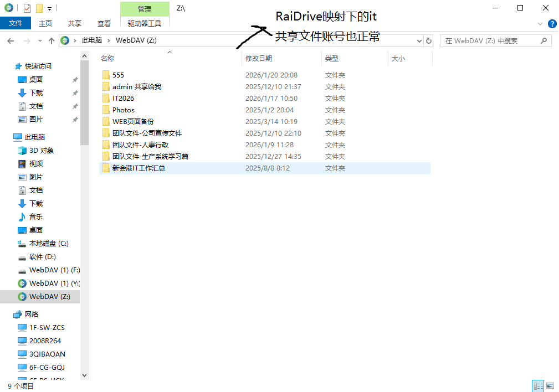Viewport: 559px width, 392px height.
Task: Open network computer 3QIBAOAN
Action: coord(47,354)
